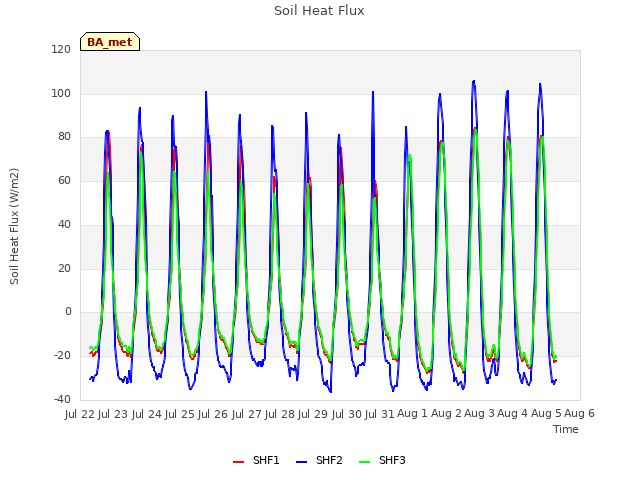
Task: Click the blue SHF2 legend color marker
Action: point(301,462)
